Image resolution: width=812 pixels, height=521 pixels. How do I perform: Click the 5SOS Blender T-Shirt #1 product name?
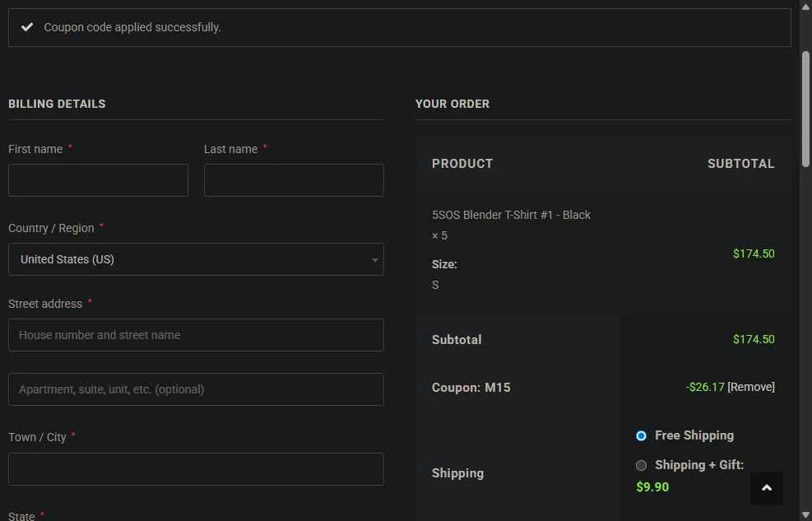[x=511, y=215]
